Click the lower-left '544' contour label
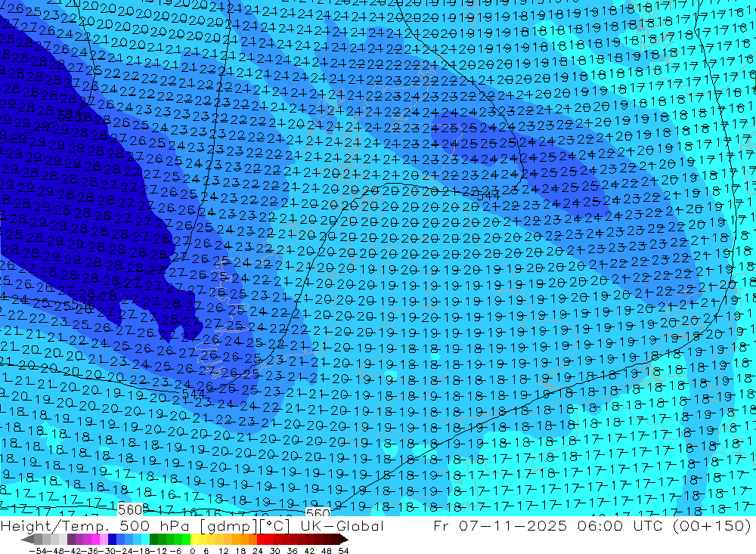The image size is (756, 554). point(194,394)
